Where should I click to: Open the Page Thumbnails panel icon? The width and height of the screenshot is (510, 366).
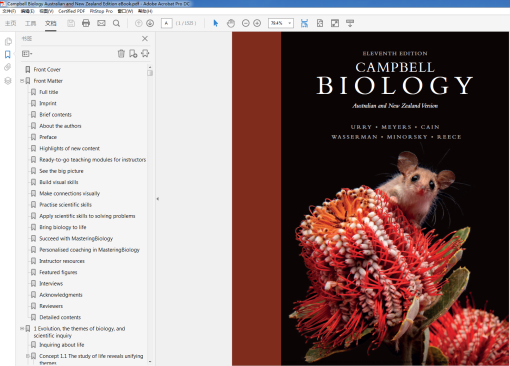[x=8, y=42]
